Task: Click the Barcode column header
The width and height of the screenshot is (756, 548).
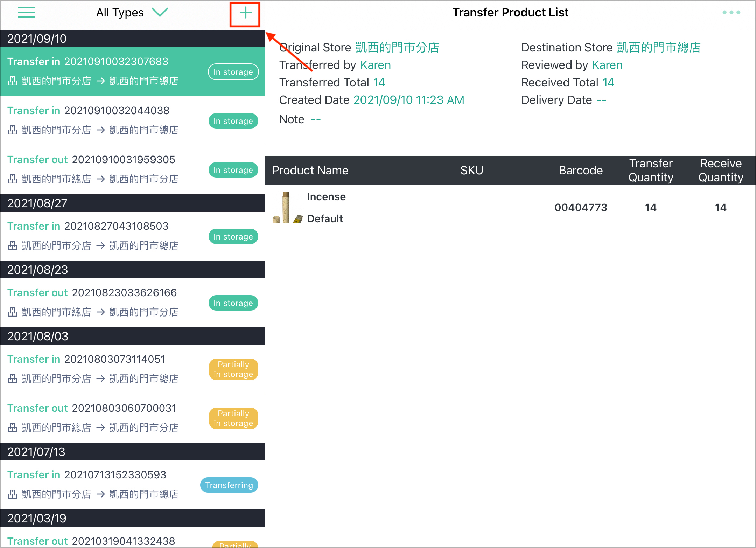Action: (581, 171)
